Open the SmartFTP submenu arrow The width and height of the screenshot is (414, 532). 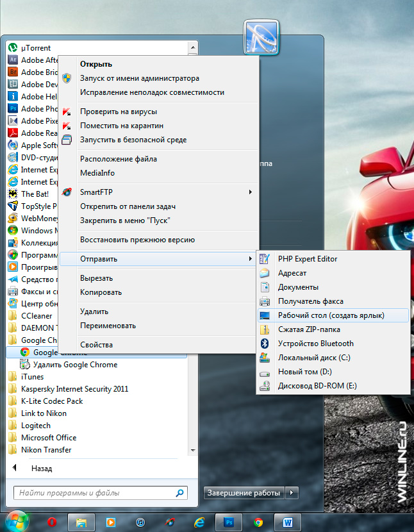251,192
